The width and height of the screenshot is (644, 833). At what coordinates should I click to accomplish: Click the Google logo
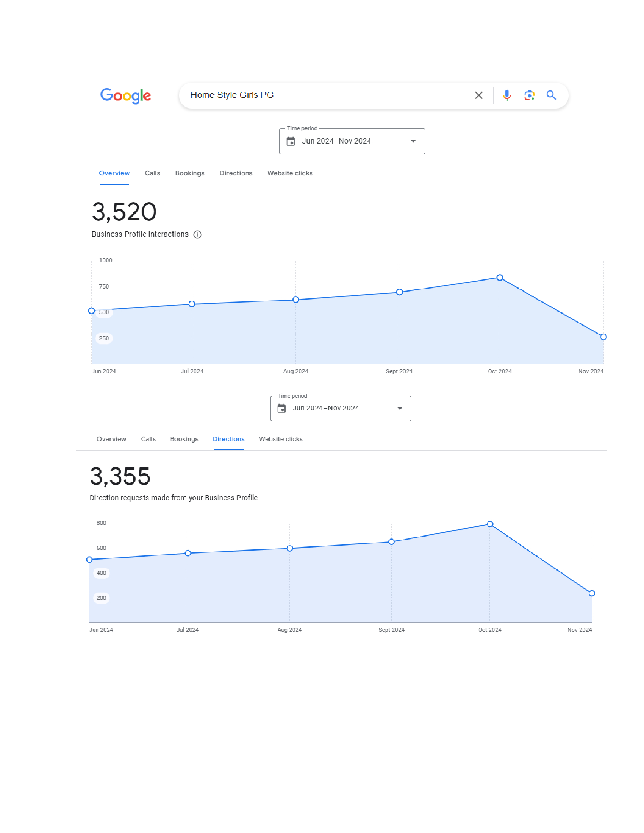point(125,95)
